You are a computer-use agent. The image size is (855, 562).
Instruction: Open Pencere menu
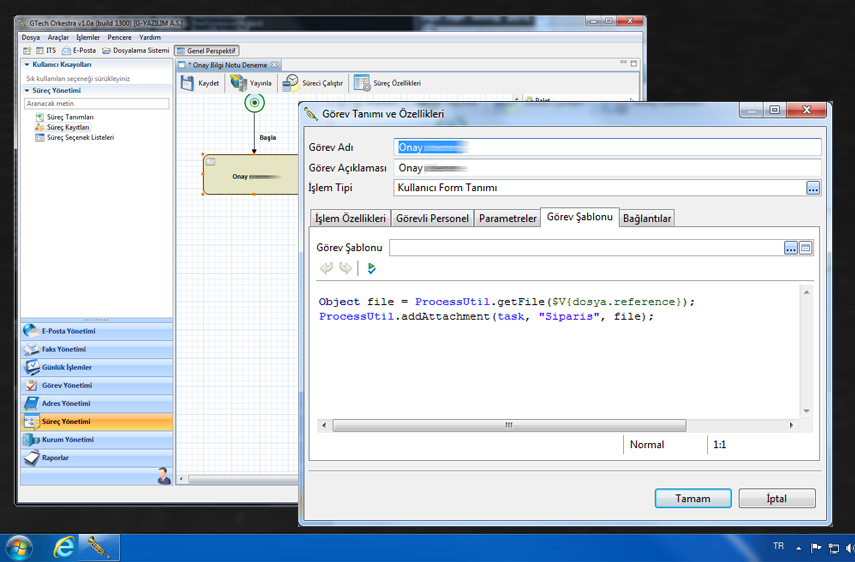tap(119, 38)
